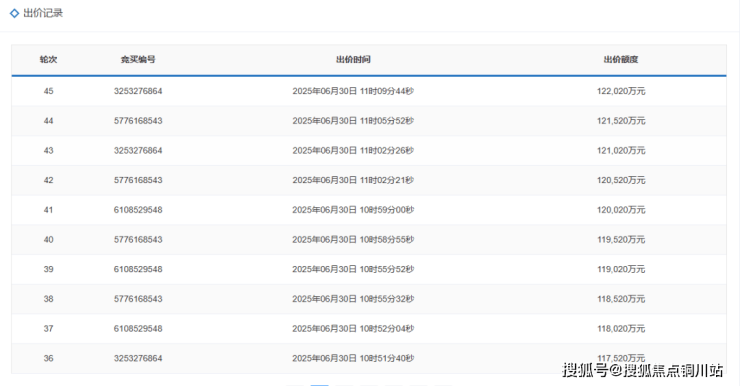This screenshot has height=386, width=740.
Task: Select the 119,020万元 amount cell
Action: coord(621,269)
